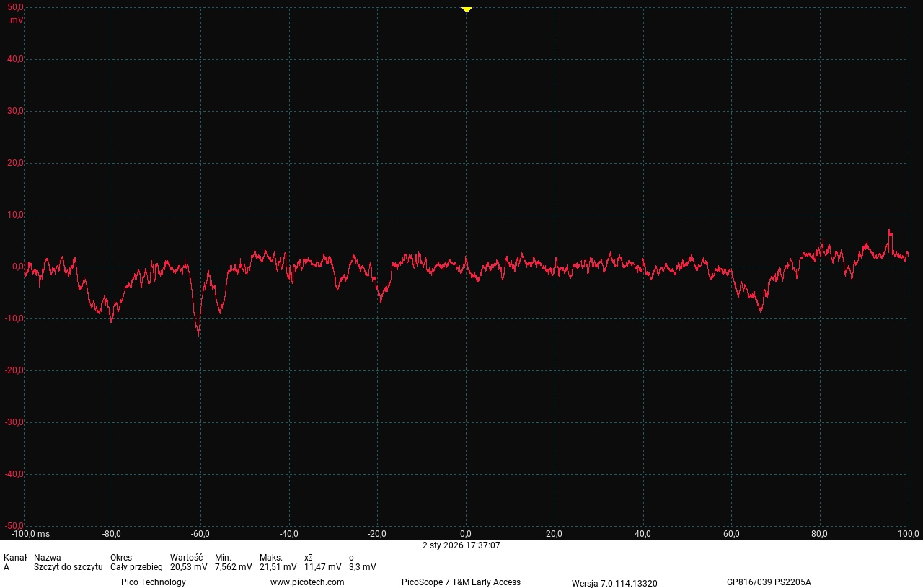The image size is (923, 588).
Task: Click the 20,53 mV measurement value
Action: pos(188,567)
